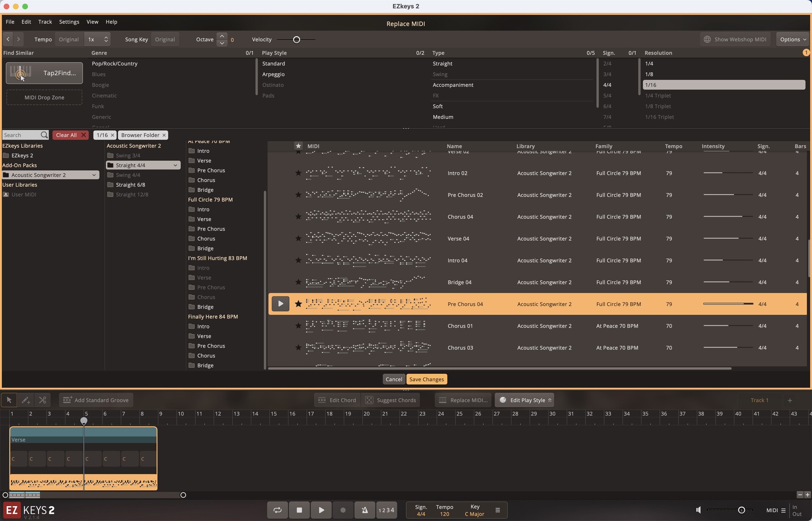Open the Options dropdown

(793, 39)
